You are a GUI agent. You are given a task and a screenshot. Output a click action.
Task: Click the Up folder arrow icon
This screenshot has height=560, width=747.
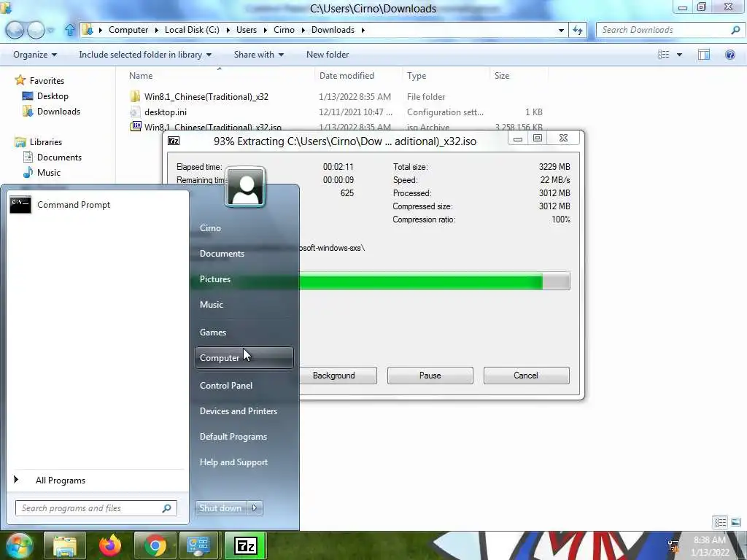[x=70, y=30]
